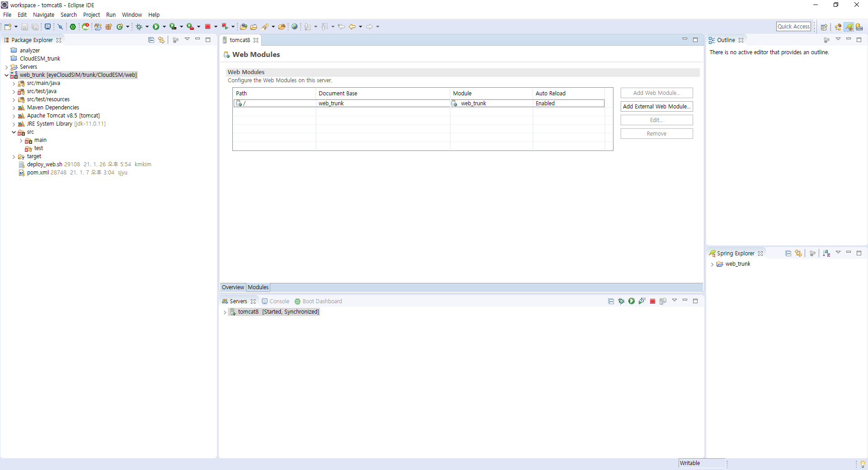The image size is (868, 470).
Task: Collapse all in Spring Explorer
Action: 788,254
